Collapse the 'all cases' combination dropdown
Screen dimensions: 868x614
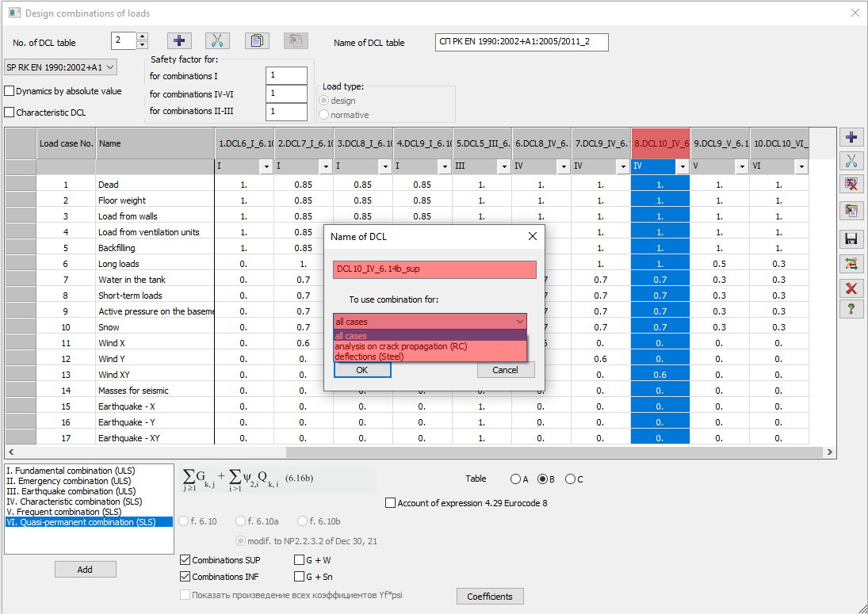tap(520, 322)
